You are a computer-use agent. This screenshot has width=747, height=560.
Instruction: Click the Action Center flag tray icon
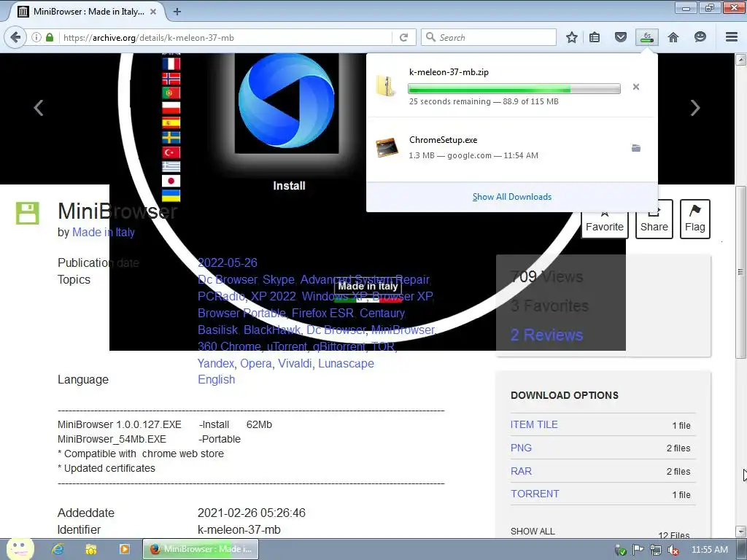(638, 550)
